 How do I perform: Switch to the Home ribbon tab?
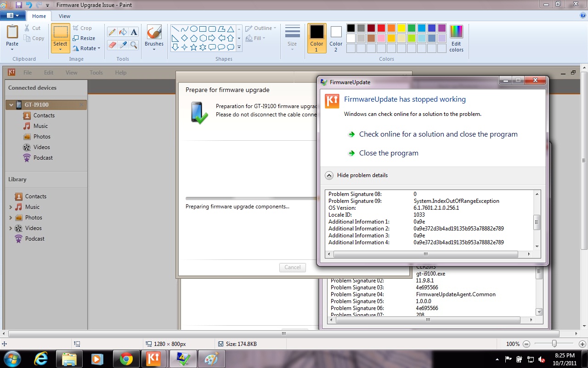point(39,16)
